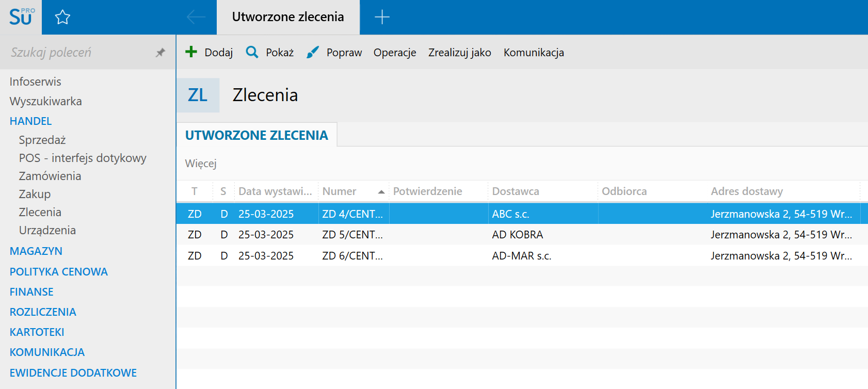Expand the FINANSE section

tap(31, 292)
